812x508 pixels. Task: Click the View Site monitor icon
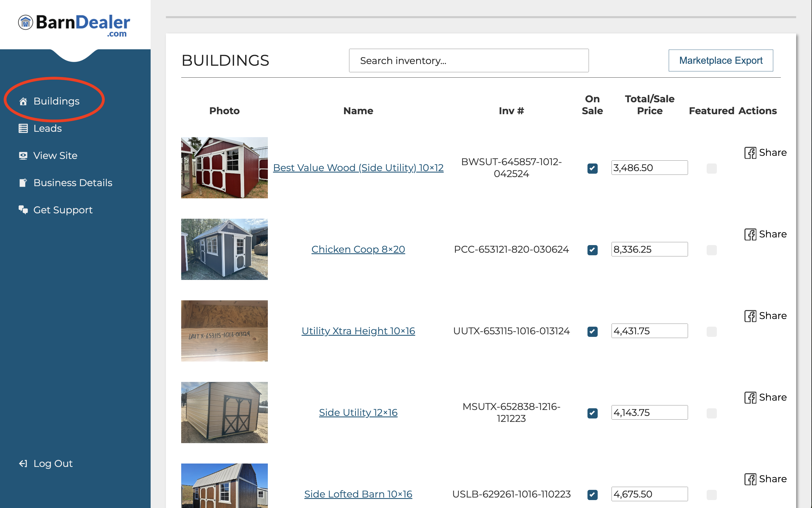click(23, 156)
